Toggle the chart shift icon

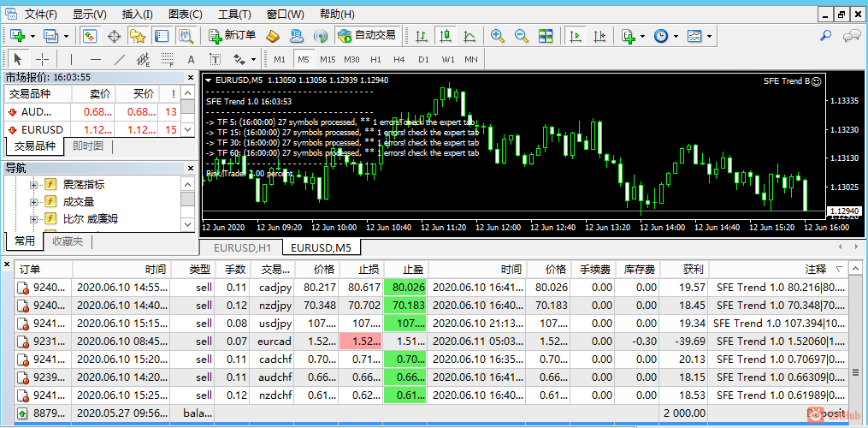tap(599, 36)
